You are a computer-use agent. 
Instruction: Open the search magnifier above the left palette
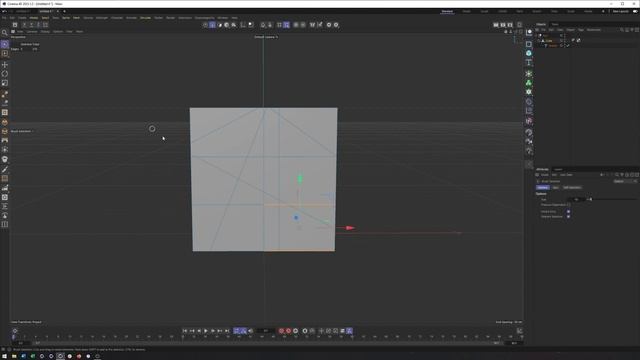[x=4, y=32]
